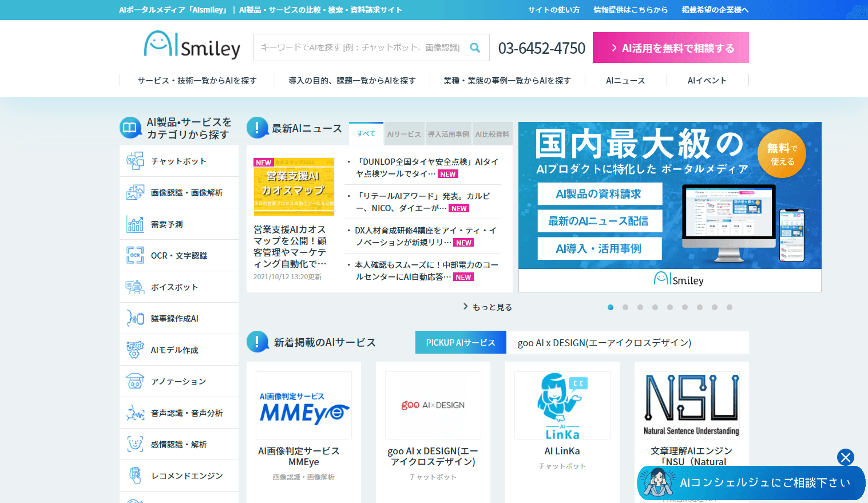Switch to the AIサービス news tab
The image size is (868, 503).
(x=404, y=134)
